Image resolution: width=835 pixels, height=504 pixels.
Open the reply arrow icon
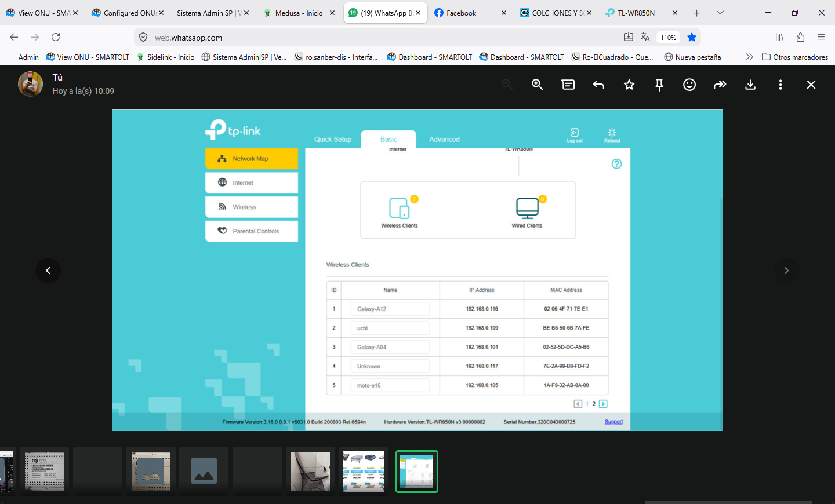point(599,85)
